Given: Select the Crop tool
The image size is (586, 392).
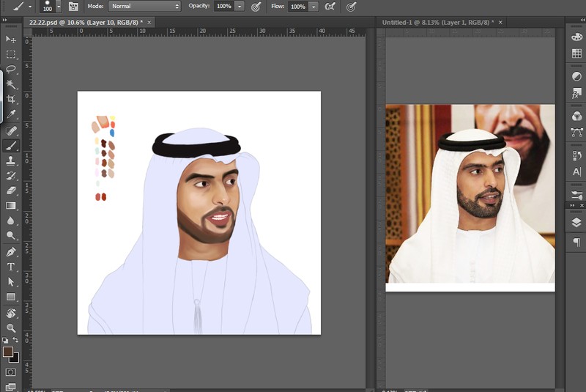Looking at the screenshot, I should (x=11, y=99).
